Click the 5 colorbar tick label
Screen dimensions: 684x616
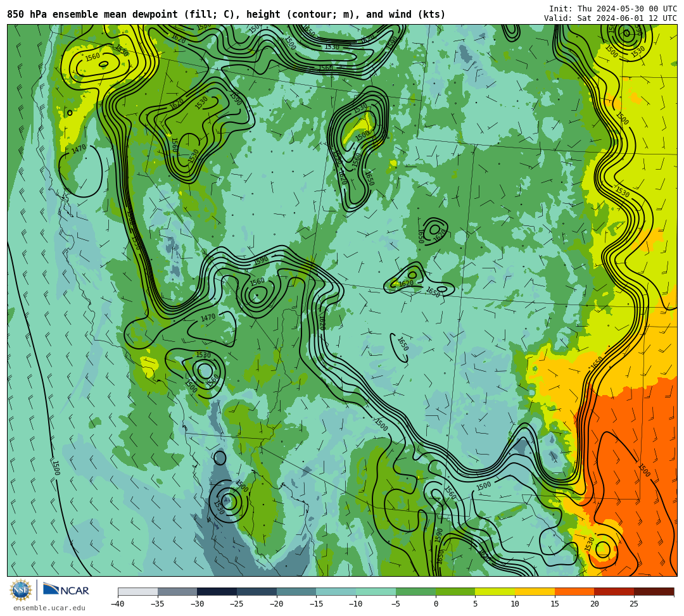(x=475, y=604)
